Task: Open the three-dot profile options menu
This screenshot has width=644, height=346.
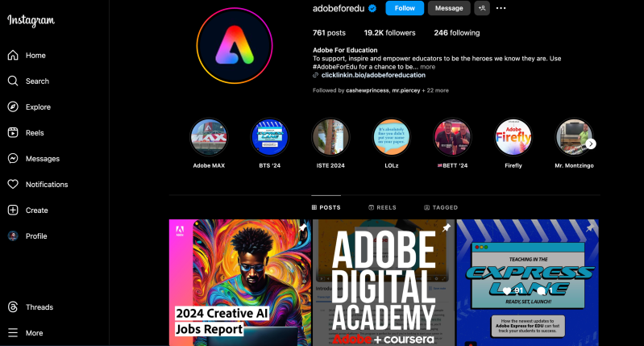Action: coord(501,8)
